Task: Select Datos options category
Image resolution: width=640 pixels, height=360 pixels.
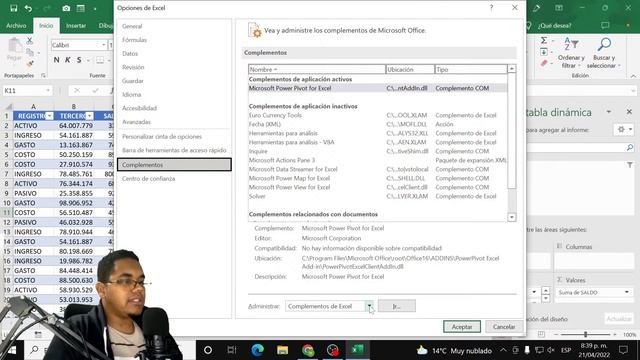Action: tap(130, 53)
